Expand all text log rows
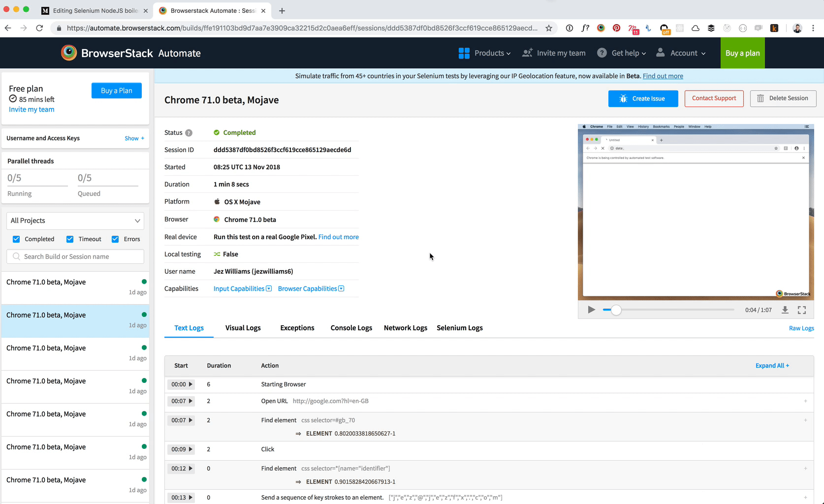824x504 pixels. coord(772,366)
